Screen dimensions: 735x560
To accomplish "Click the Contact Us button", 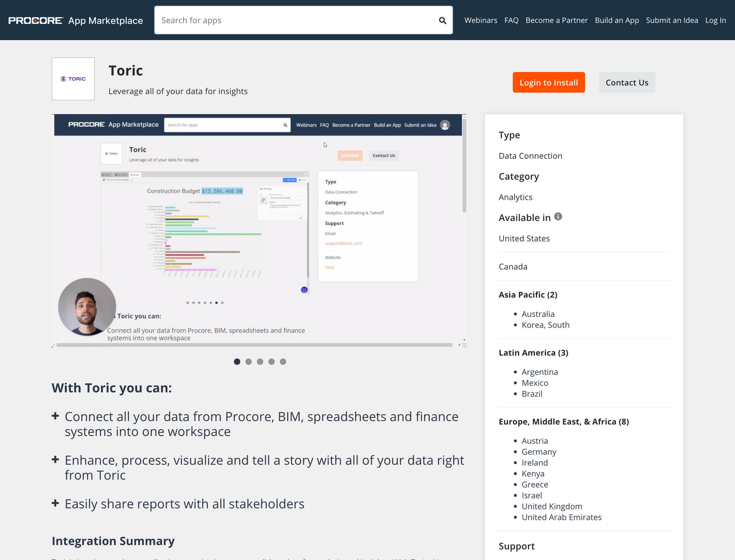I will [627, 82].
